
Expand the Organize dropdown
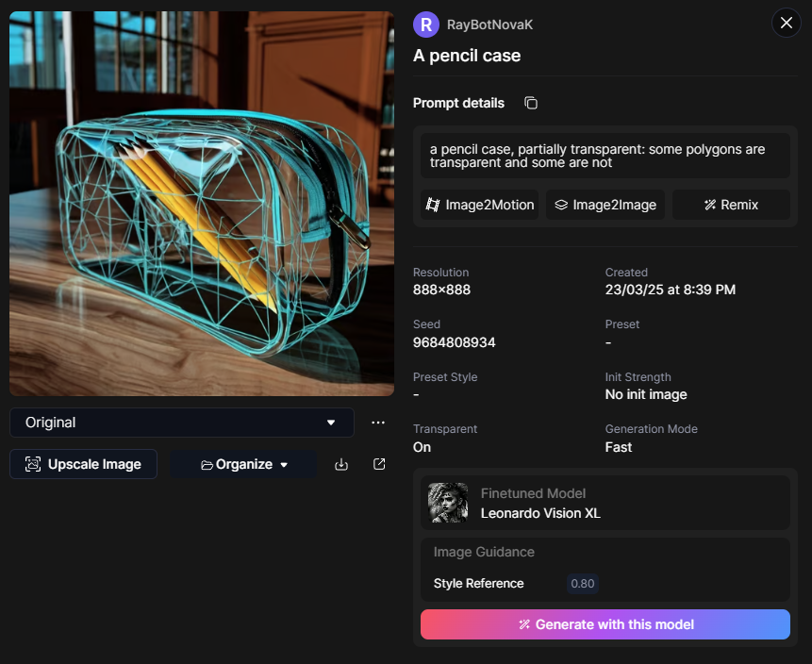click(x=243, y=464)
